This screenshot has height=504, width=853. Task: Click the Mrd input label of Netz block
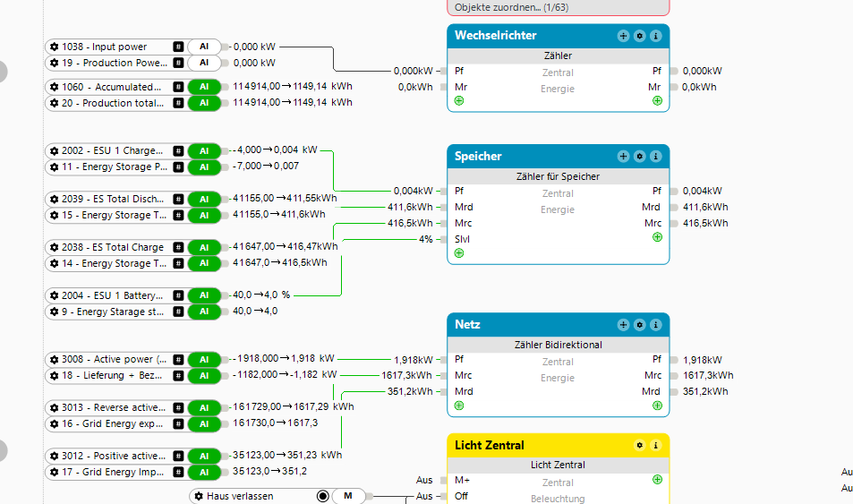tap(464, 391)
